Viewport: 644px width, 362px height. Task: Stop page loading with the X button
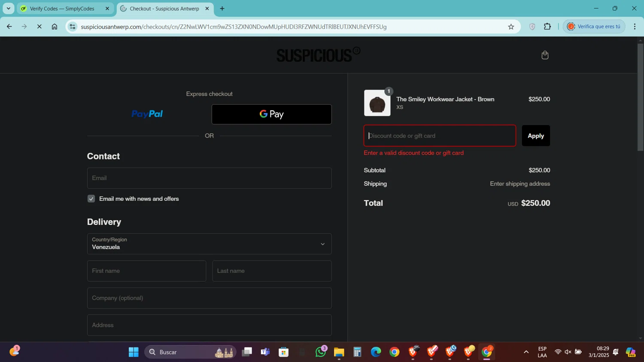tap(39, 27)
